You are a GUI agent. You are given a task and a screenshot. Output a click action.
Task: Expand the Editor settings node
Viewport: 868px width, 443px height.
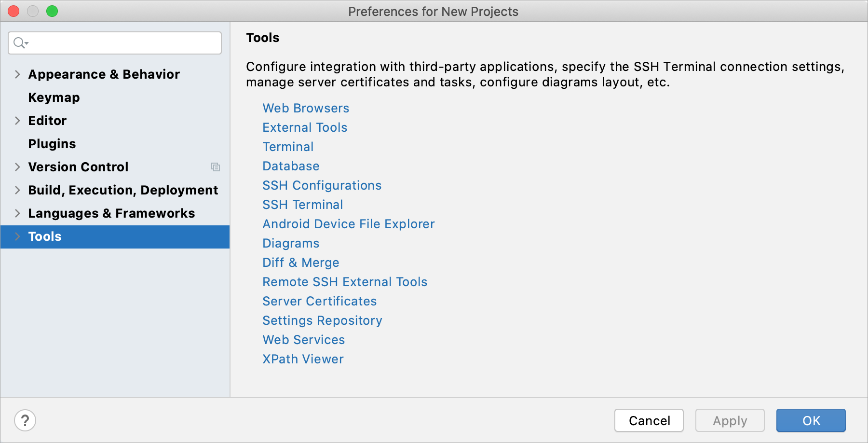[17, 121]
